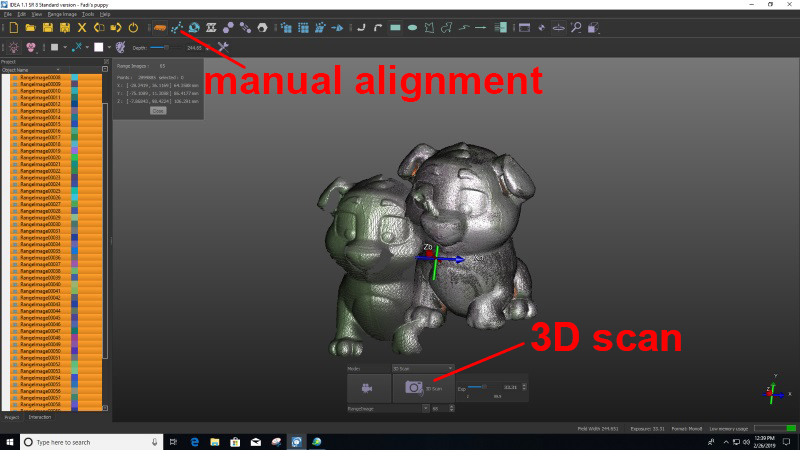Click the Depth slider

[166, 47]
